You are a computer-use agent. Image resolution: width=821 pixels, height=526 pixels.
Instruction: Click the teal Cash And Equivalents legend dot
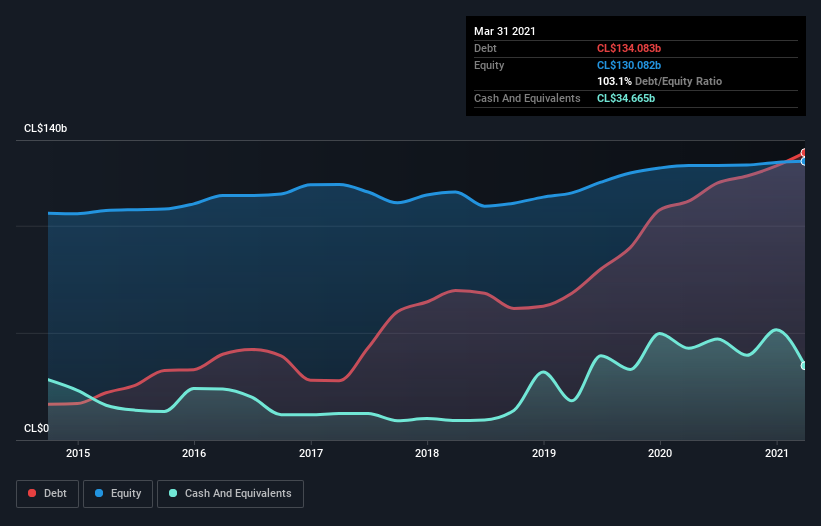click(173, 493)
